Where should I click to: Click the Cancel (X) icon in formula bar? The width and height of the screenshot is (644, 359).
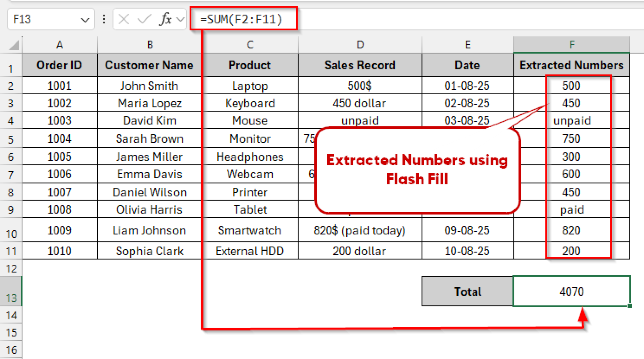coord(123,19)
